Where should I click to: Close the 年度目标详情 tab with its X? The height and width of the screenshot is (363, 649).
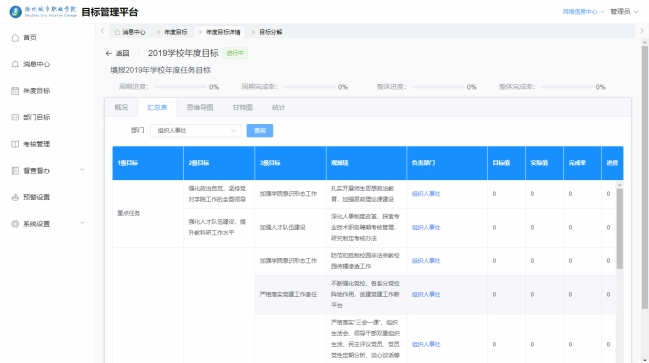[x=200, y=32]
